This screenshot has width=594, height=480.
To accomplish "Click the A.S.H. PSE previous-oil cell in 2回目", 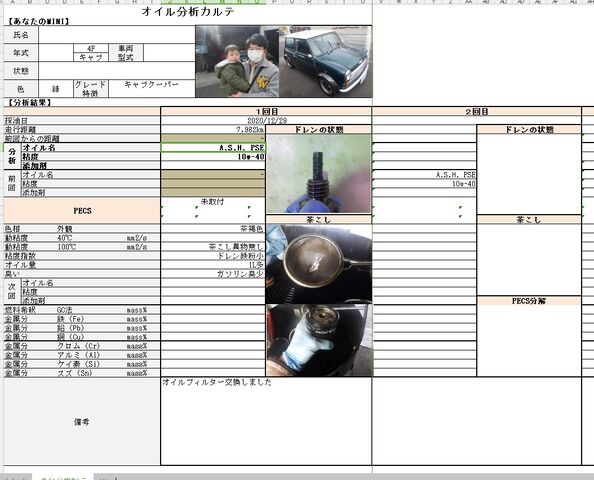I will click(x=425, y=174).
